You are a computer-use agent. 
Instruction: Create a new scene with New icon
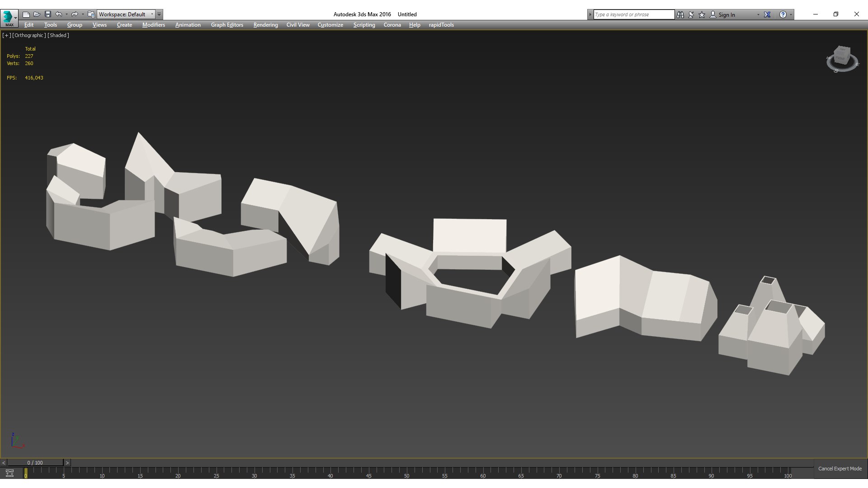26,14
